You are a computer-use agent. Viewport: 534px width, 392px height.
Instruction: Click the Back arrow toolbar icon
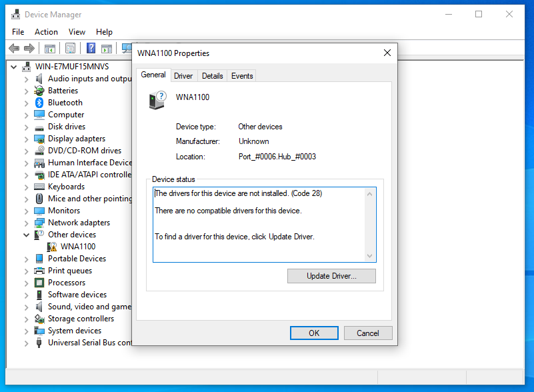14,49
